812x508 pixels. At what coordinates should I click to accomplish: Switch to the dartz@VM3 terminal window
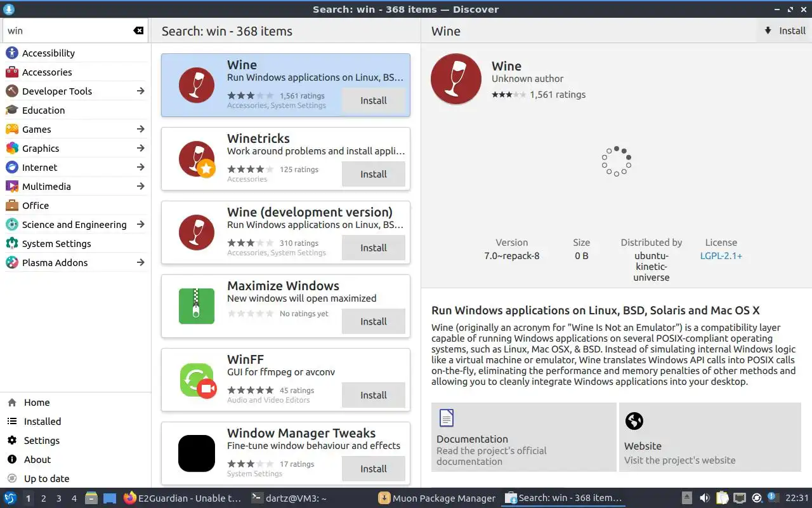pos(289,498)
